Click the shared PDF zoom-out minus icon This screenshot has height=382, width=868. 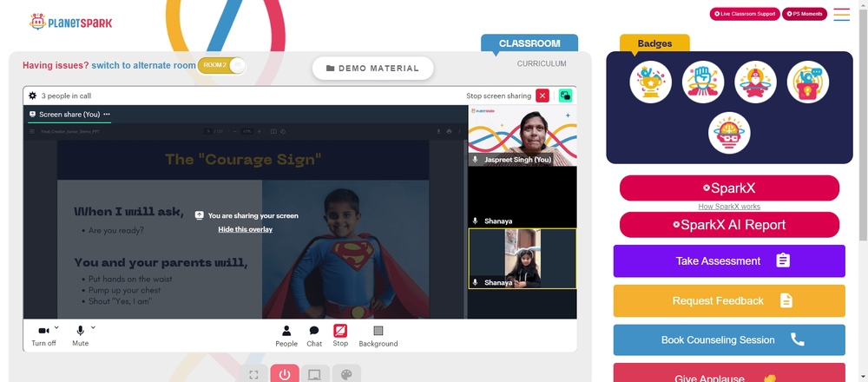pos(235,131)
